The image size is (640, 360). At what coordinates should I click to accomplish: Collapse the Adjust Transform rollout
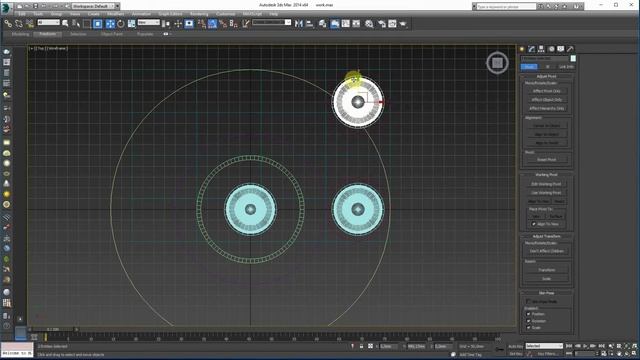click(547, 236)
